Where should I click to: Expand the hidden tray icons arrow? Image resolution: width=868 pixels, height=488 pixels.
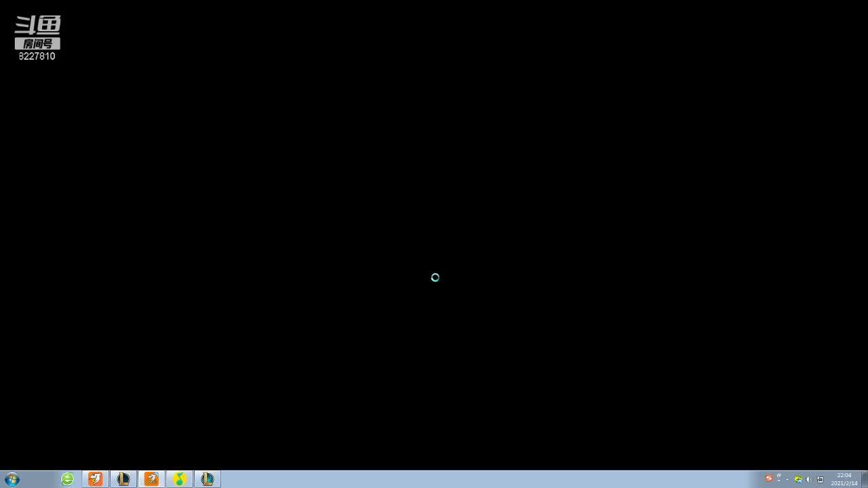pyautogui.click(x=787, y=479)
